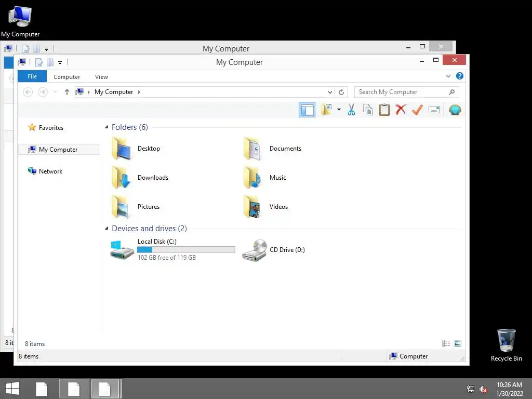Switch to the Computer ribbon tab
Screen dimensions: 532x399
[67, 77]
